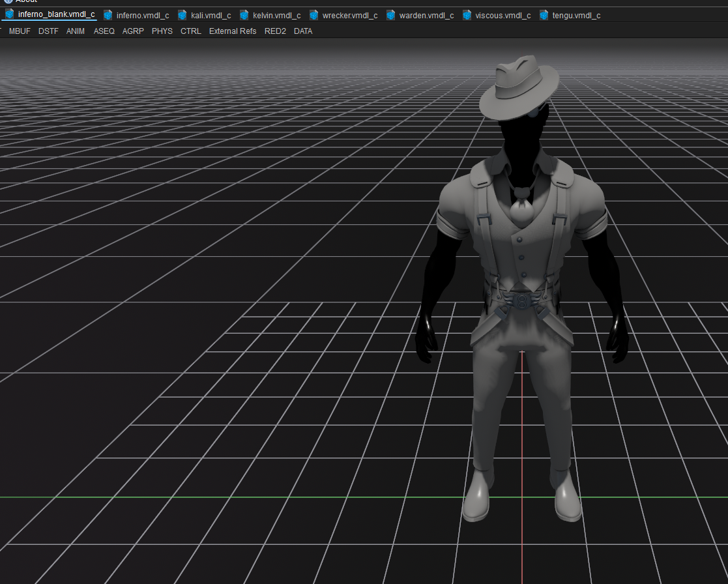Switch to the viscous.vmdl_c file tab
This screenshot has height=584, width=728.
497,16
